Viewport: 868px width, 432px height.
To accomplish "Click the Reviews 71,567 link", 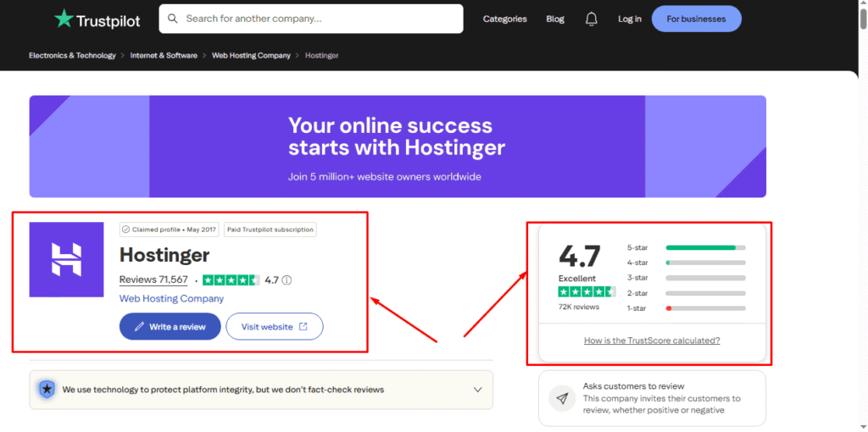I will tap(154, 280).
